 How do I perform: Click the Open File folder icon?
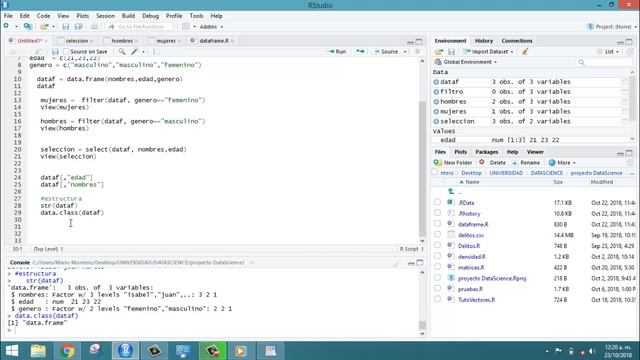pyautogui.click(x=44, y=27)
